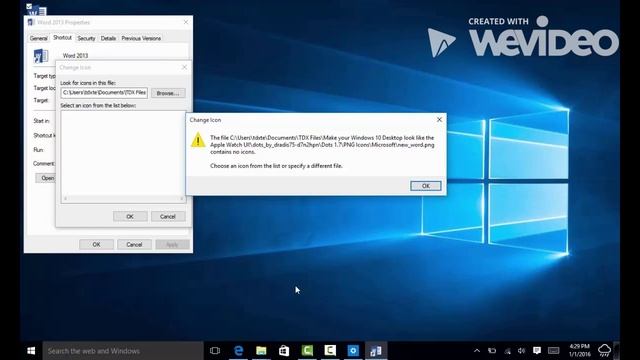Click OK in the warning message dialog
Screen dimensions: 640x360
[x=425, y=186]
